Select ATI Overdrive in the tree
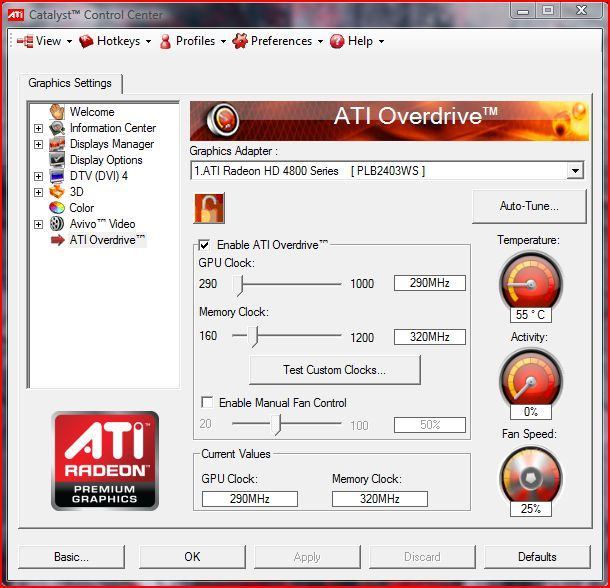Image resolution: width=610 pixels, height=588 pixels. tap(107, 240)
